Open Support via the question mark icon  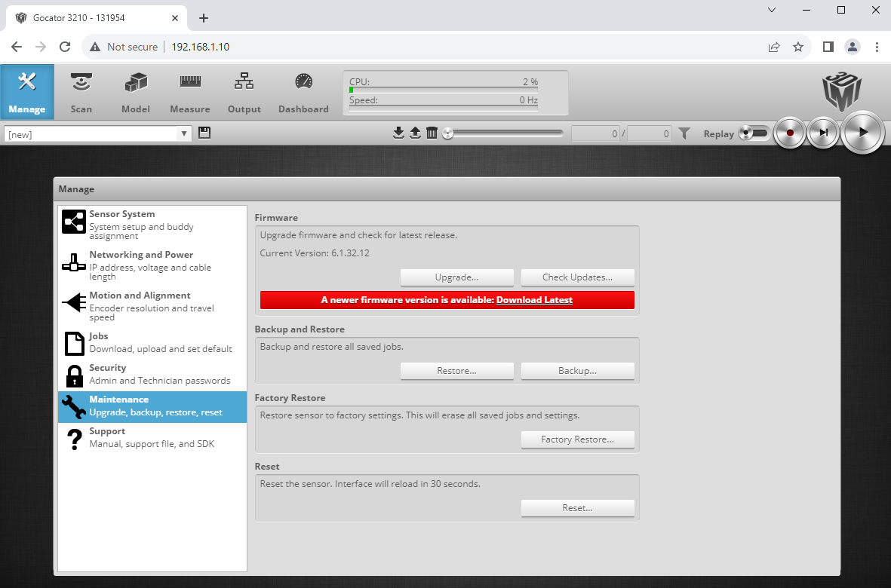[73, 437]
